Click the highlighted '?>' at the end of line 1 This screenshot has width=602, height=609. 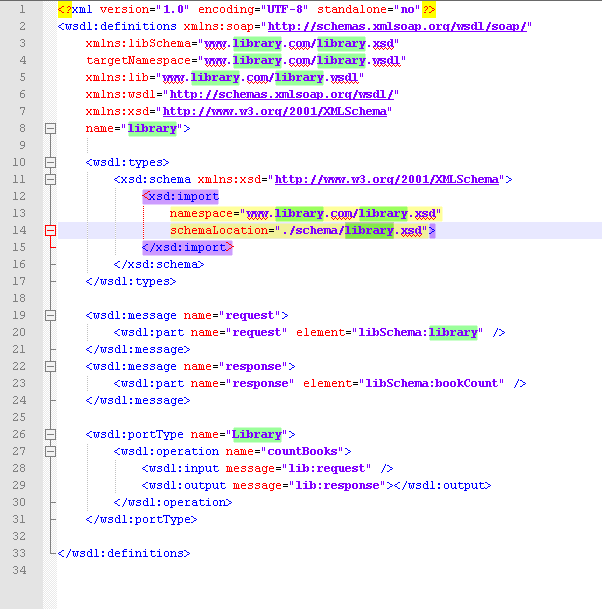coord(429,9)
